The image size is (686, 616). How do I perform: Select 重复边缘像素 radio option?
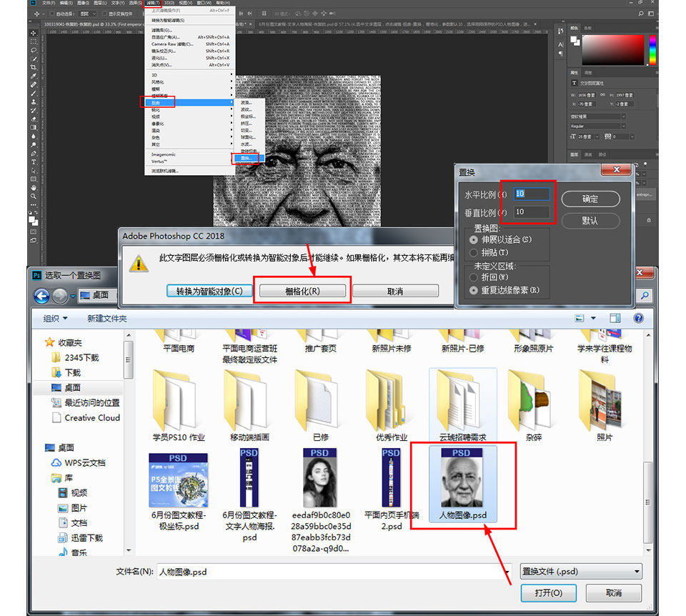click(473, 290)
